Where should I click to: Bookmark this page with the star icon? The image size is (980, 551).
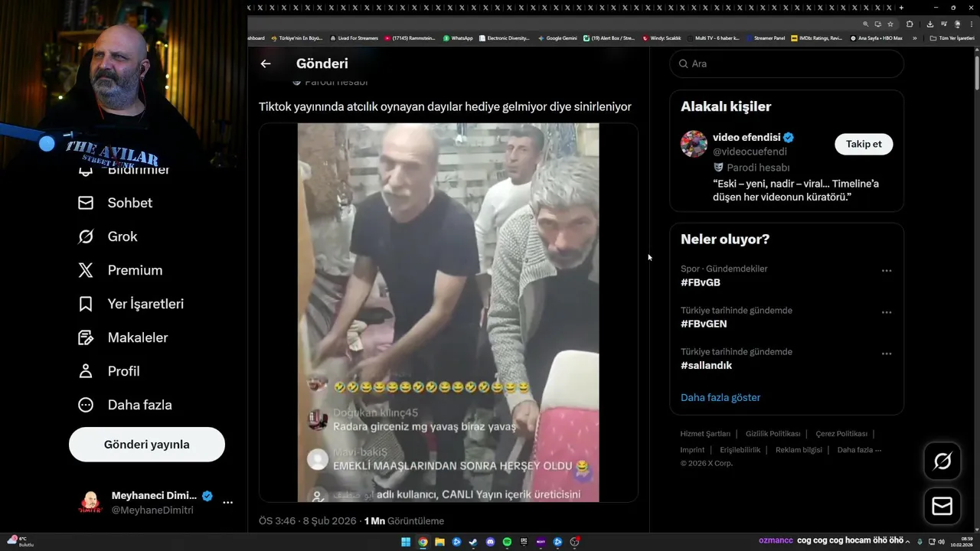tap(890, 24)
